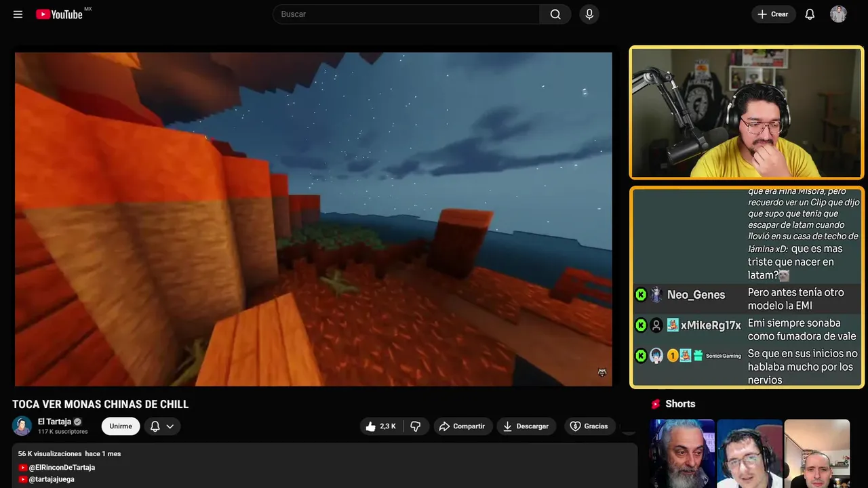This screenshot has width=868, height=488.
Task: Click the 117 K suscriptores text
Action: point(63,432)
